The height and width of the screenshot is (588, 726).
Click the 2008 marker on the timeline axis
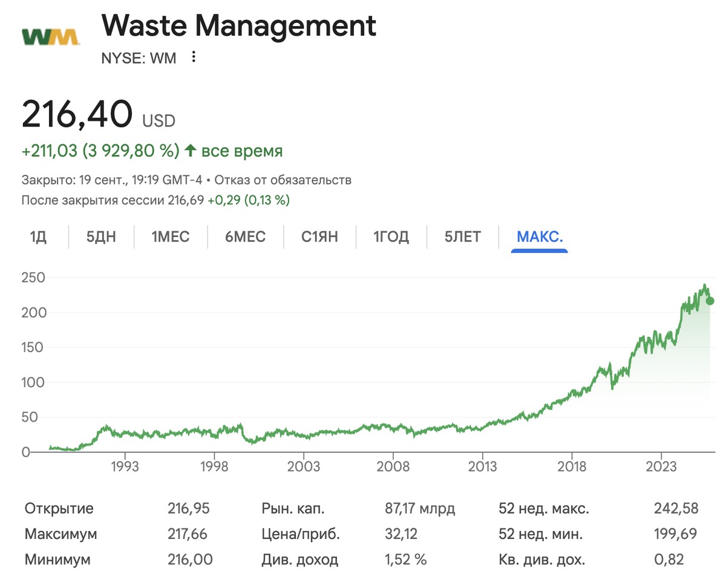[x=393, y=467]
